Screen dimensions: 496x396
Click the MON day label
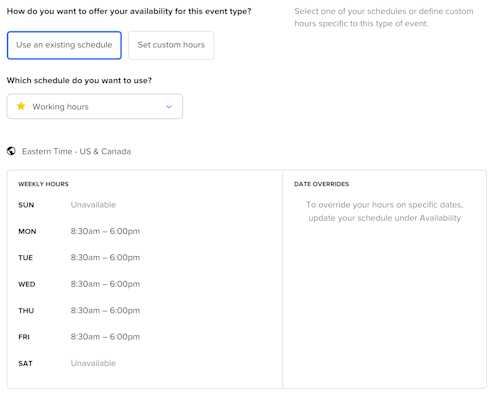coord(27,231)
